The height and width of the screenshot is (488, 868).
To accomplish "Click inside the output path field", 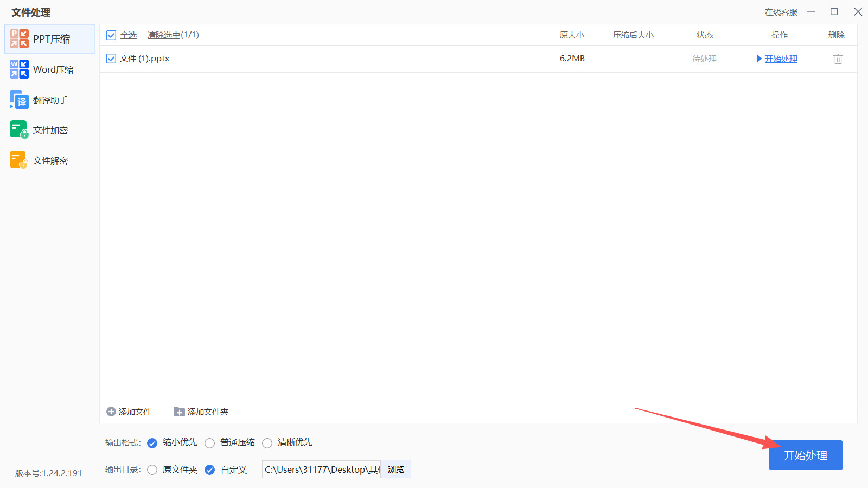I will [x=320, y=470].
